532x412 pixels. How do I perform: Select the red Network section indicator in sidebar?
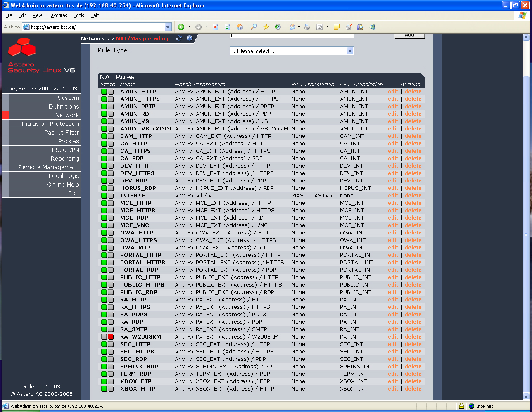(x=5, y=115)
